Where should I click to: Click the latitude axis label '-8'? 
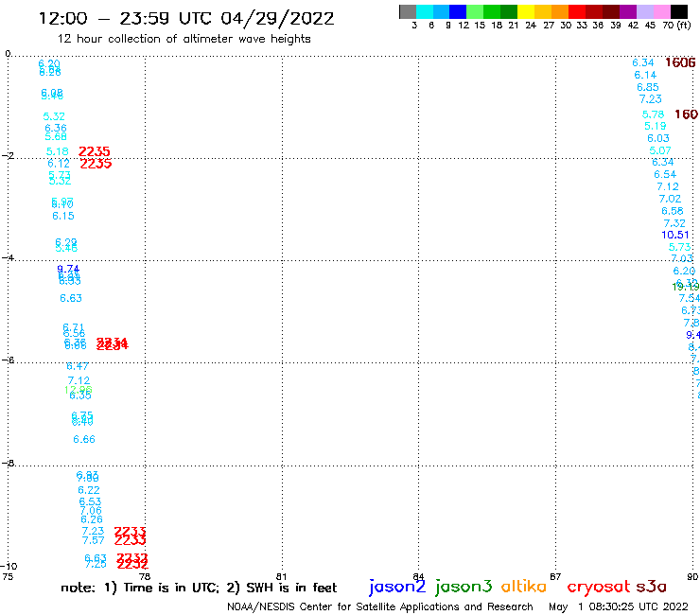pos(8,464)
